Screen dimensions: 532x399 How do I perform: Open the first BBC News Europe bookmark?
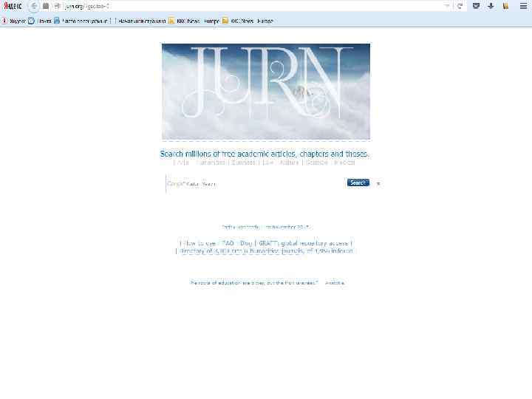point(194,21)
